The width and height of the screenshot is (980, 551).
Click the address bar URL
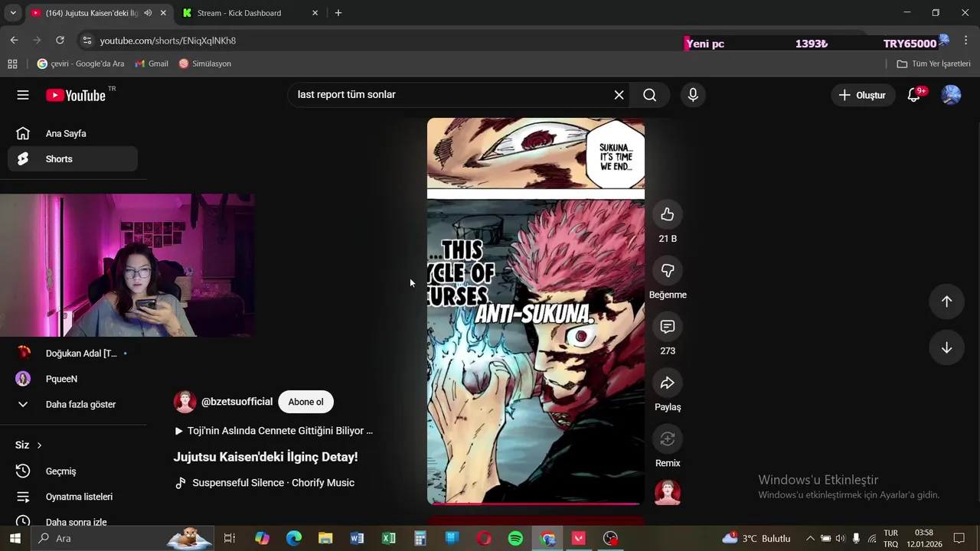click(168, 41)
